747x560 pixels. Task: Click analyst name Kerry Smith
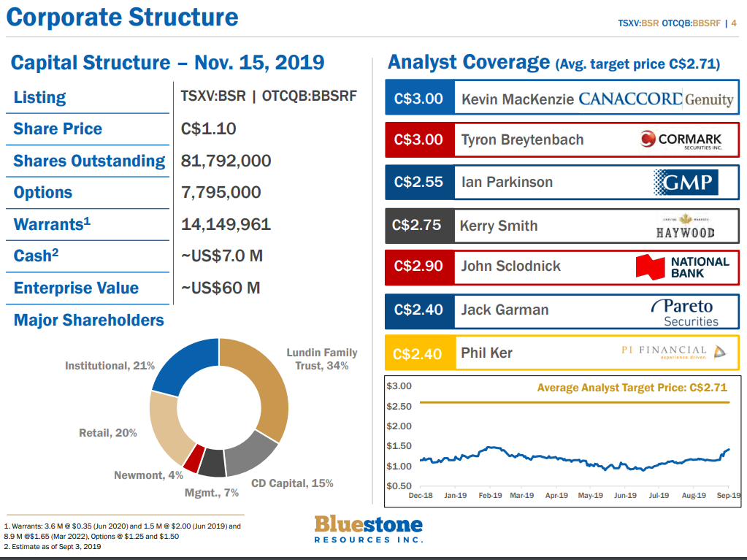[x=498, y=226]
